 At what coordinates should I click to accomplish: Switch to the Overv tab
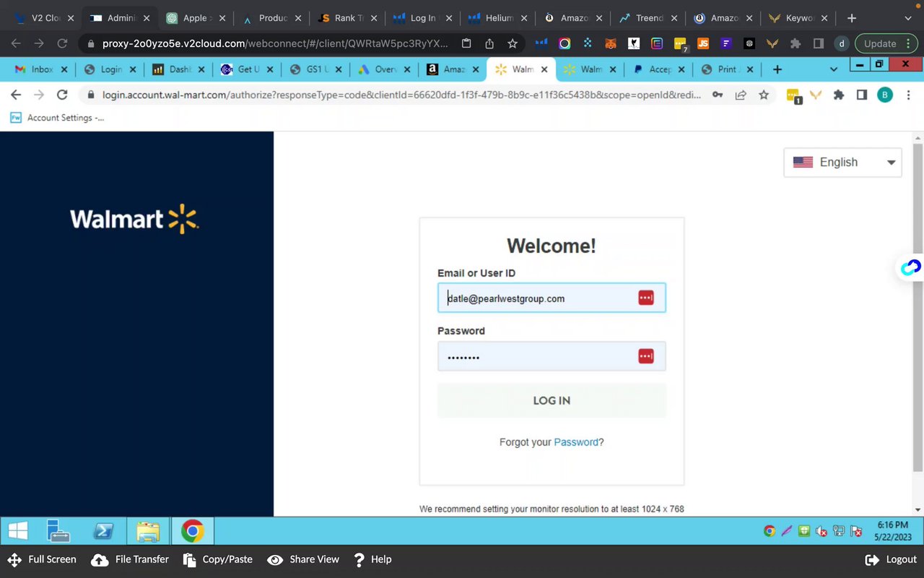383,69
